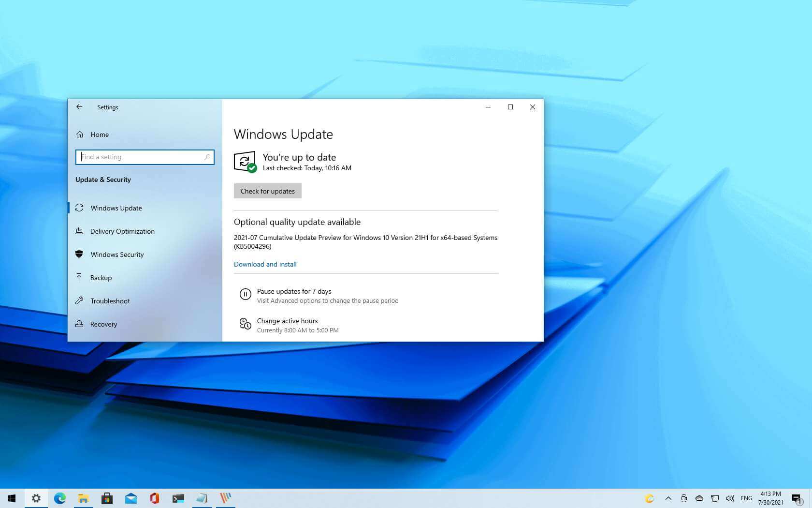
Task: Open the Recovery section
Action: pyautogui.click(x=103, y=324)
